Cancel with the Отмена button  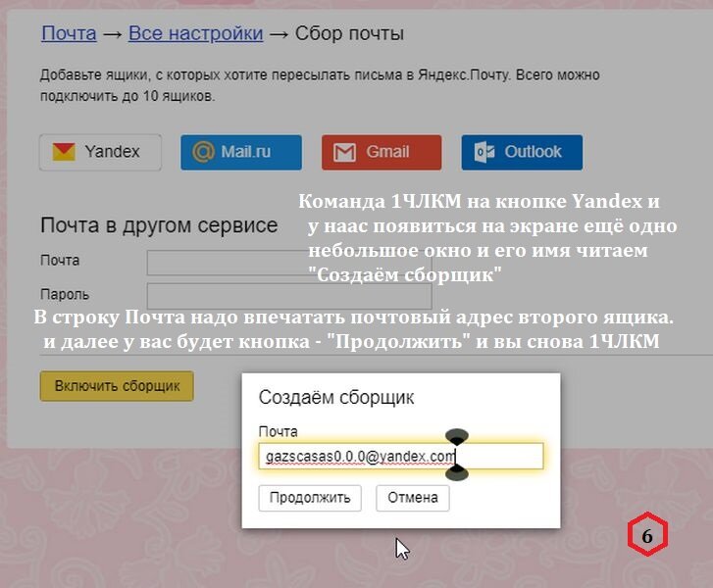point(413,498)
